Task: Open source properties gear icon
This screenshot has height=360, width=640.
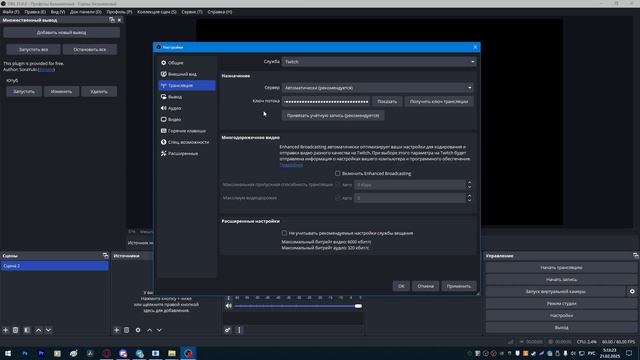Action: pos(138,330)
